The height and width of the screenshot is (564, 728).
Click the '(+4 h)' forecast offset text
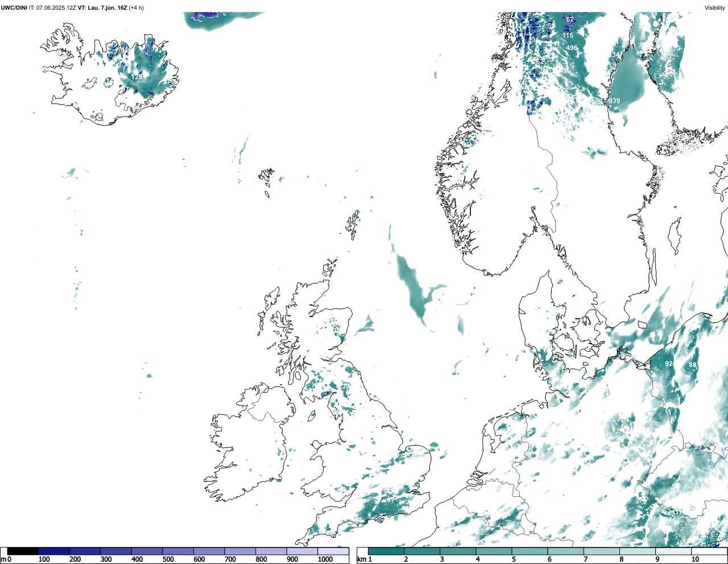click(136, 7)
